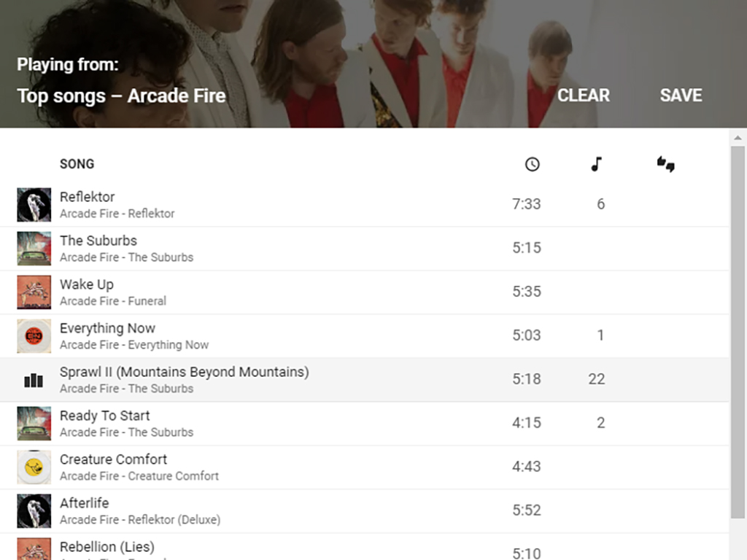
Task: Open the Top songs – Arcade Fire link
Action: pyautogui.click(x=122, y=96)
